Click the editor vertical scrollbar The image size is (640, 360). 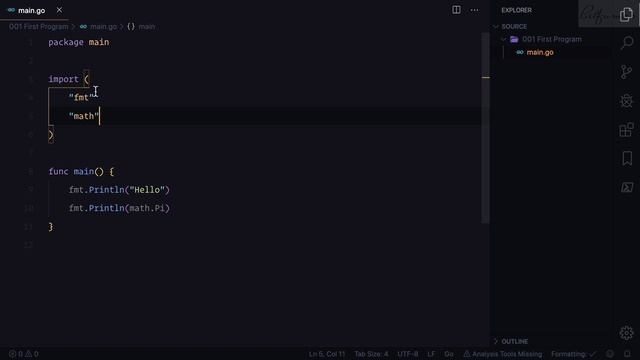(x=485, y=127)
